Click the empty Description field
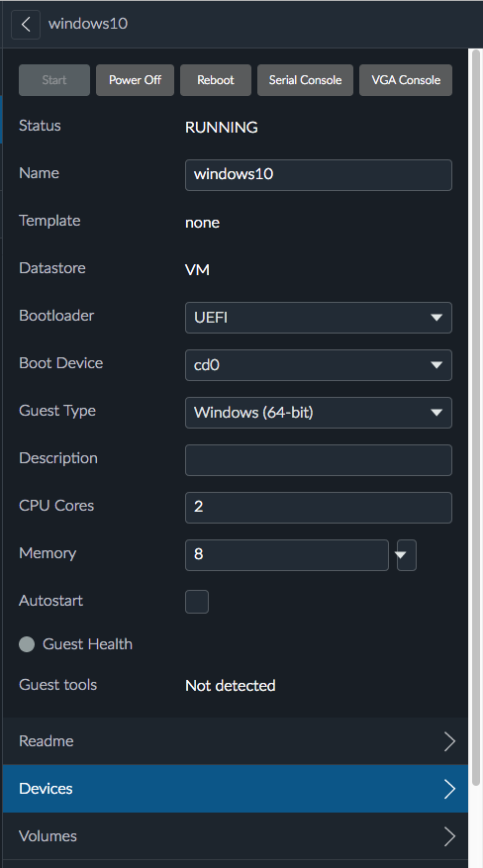Screen dimensions: 483x868 [x=318, y=460]
